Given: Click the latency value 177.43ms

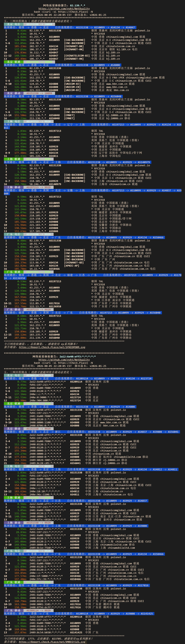Looking at the screenshot, I should coord(20,457).
